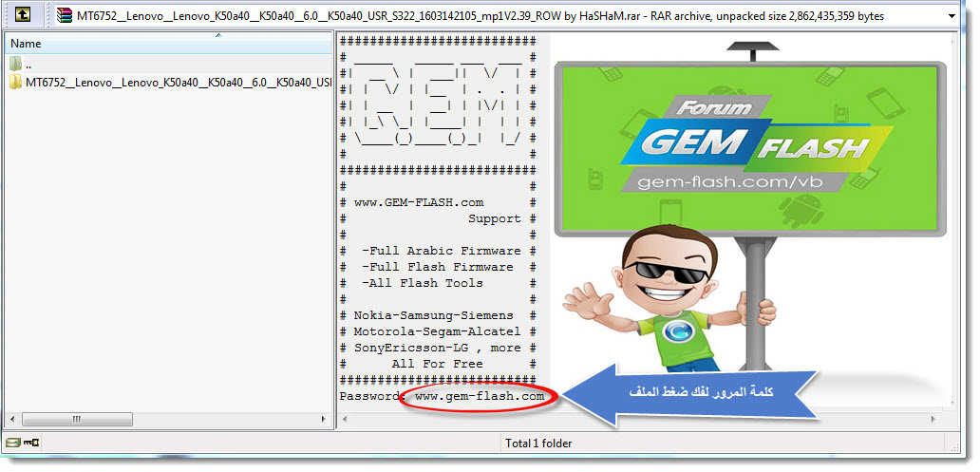Click the 'Nokia-Samsung-Siemens' comment line

(434, 315)
